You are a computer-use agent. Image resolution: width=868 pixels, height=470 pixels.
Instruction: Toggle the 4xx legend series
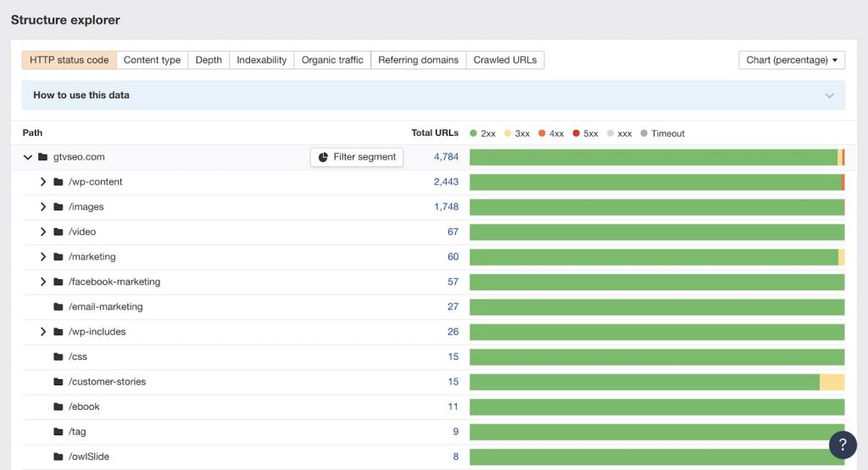click(551, 134)
